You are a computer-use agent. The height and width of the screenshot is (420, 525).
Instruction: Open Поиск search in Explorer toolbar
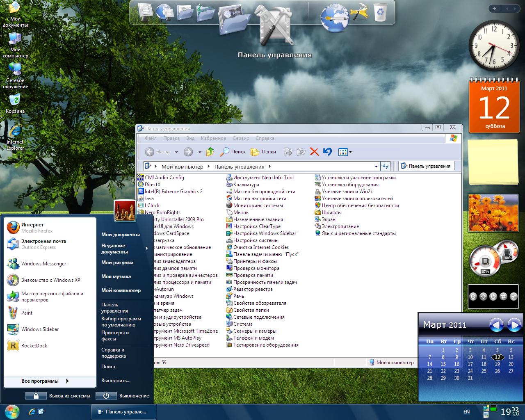(233, 152)
